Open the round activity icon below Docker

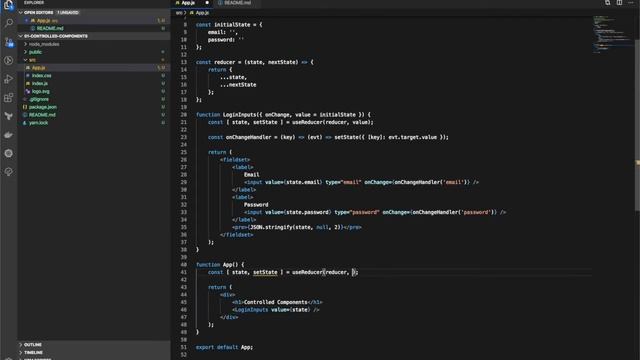coord(9,153)
